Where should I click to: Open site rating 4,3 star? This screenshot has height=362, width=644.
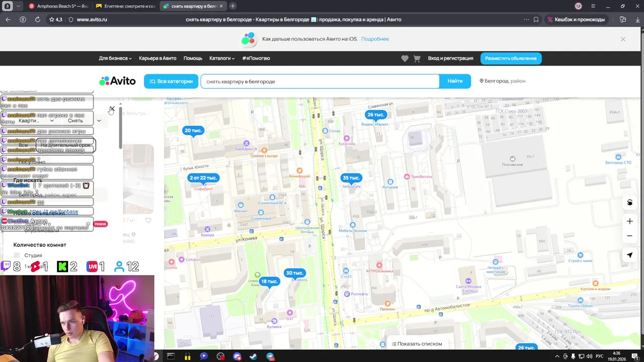55,20
